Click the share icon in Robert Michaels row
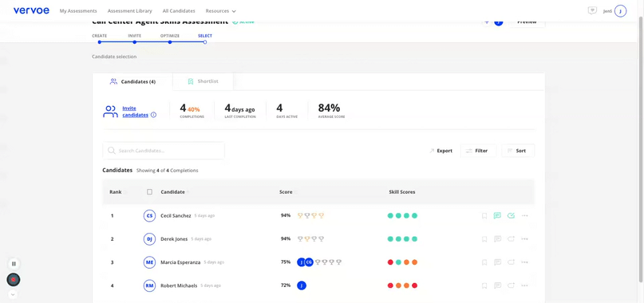644x303 pixels. (x=511, y=285)
